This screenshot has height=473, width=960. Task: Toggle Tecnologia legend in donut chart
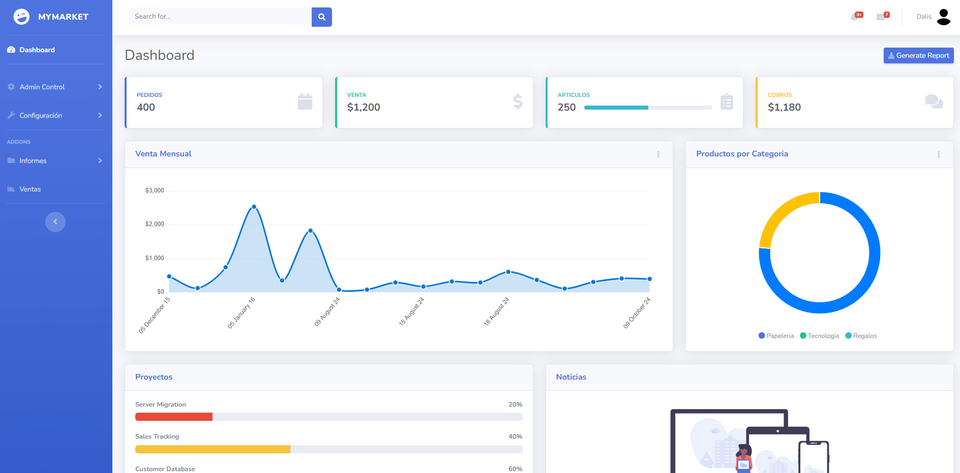tap(820, 335)
